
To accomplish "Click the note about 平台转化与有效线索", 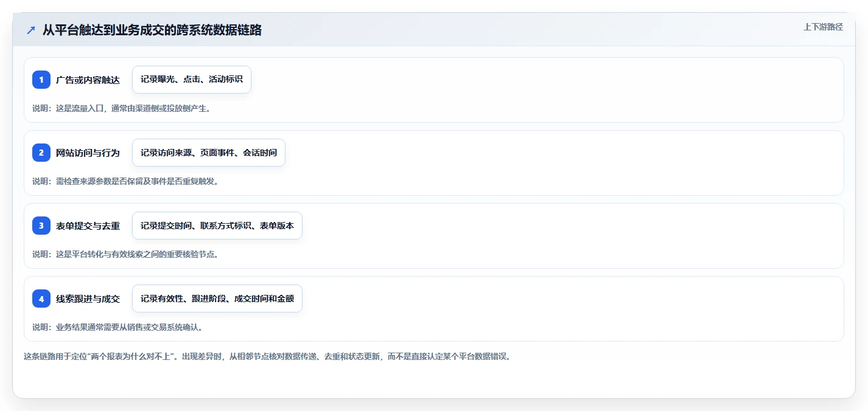I will (125, 254).
